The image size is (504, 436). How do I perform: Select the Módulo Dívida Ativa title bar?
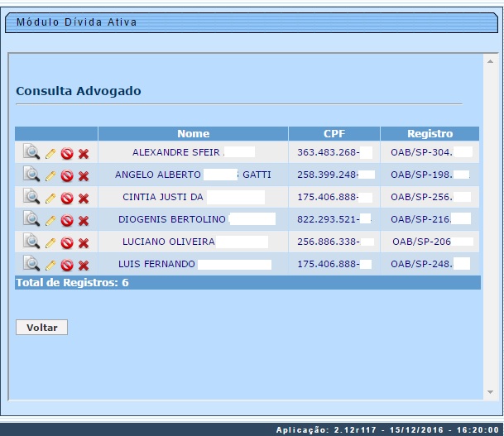click(252, 22)
